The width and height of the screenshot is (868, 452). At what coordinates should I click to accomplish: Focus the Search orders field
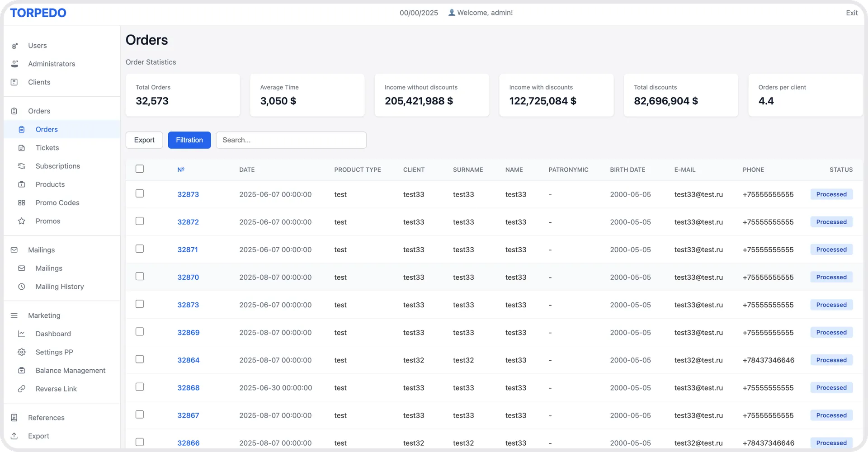pyautogui.click(x=291, y=140)
